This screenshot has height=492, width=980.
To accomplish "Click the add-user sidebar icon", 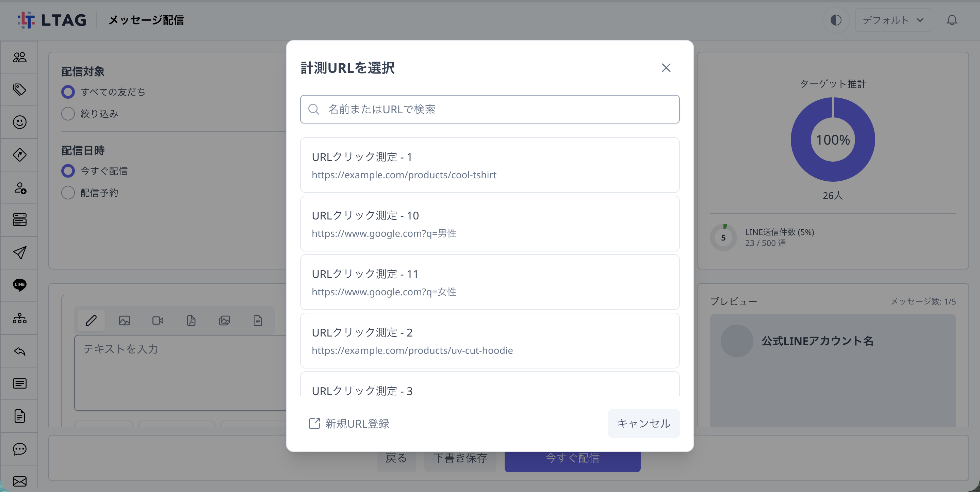I will click(x=19, y=187).
